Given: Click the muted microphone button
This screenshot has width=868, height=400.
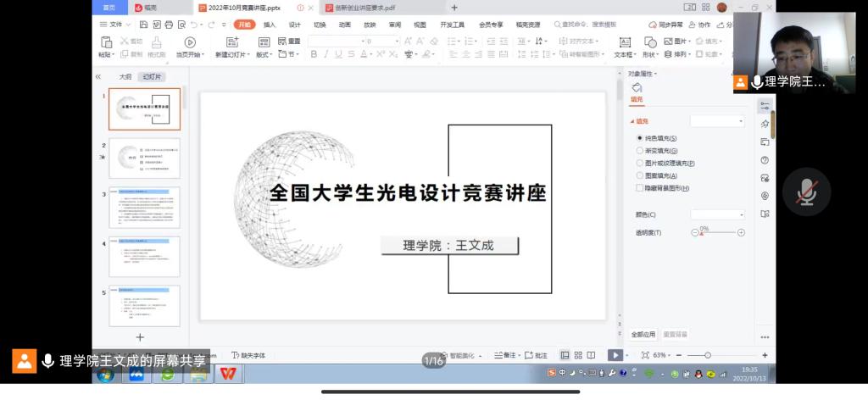Looking at the screenshot, I should tap(806, 192).
